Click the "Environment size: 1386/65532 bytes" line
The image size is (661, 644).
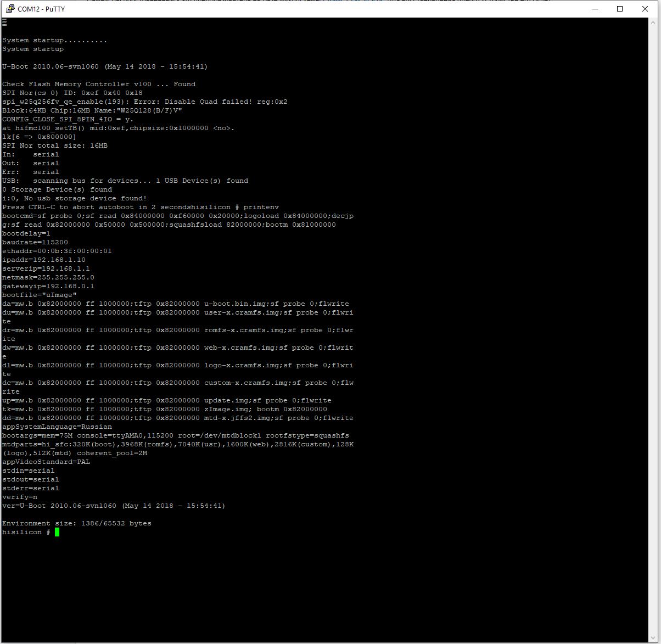coord(77,523)
